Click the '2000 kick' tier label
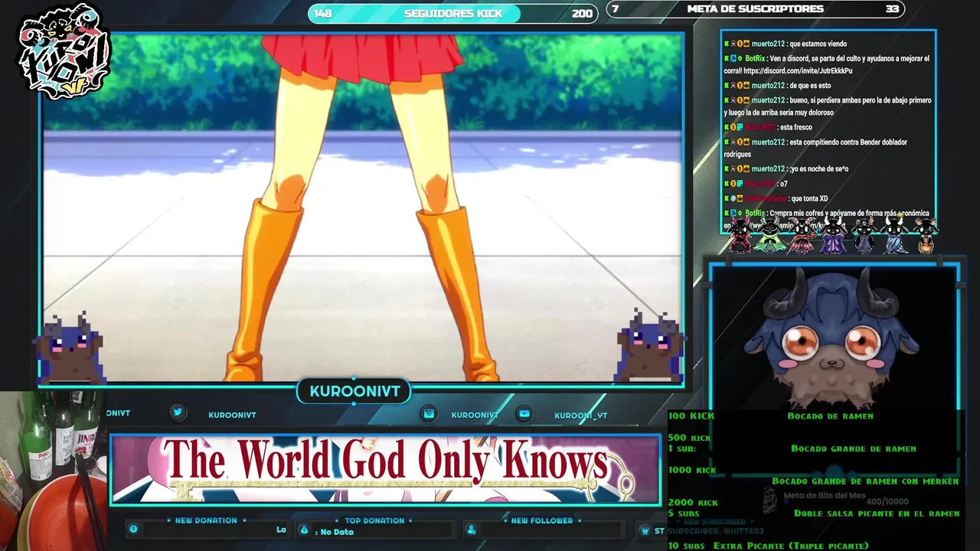 click(693, 503)
